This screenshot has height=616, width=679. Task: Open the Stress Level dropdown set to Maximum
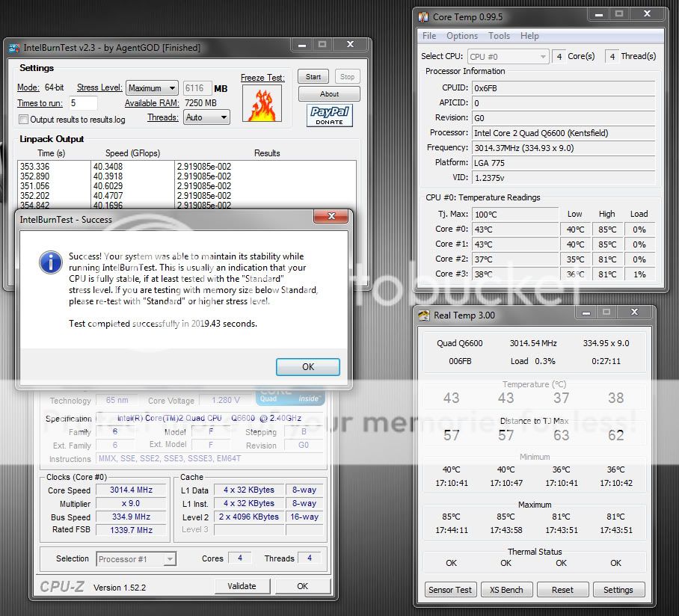pyautogui.click(x=152, y=88)
